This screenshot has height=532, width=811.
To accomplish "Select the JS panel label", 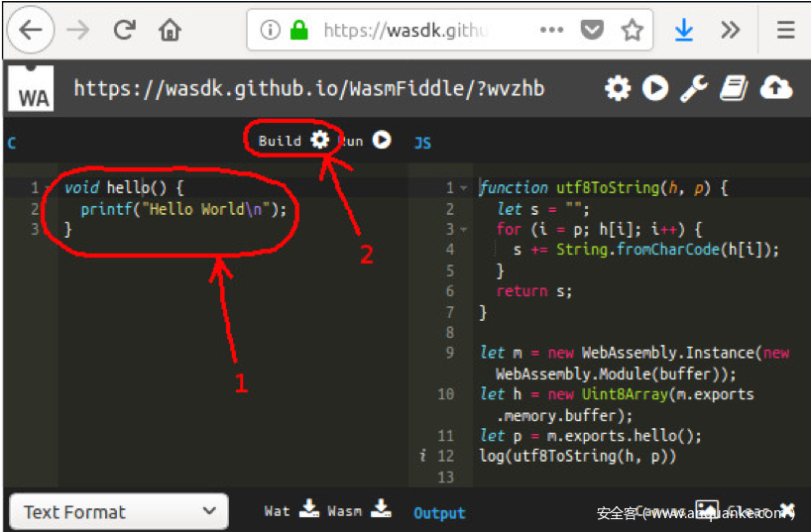I will 422,144.
